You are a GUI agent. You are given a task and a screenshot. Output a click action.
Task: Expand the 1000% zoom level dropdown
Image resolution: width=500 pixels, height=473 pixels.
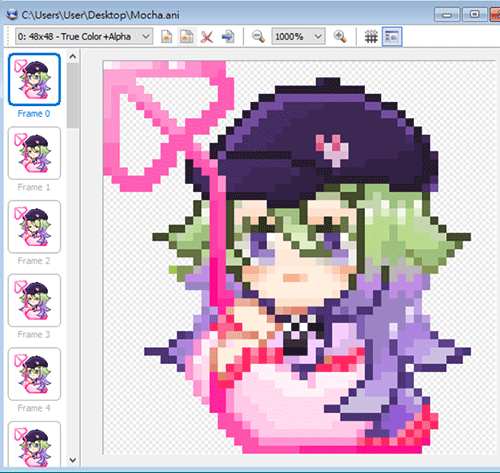(x=299, y=36)
